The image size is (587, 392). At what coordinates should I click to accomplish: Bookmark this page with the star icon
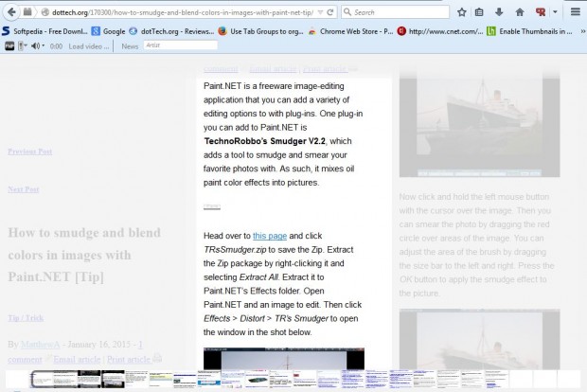461,12
